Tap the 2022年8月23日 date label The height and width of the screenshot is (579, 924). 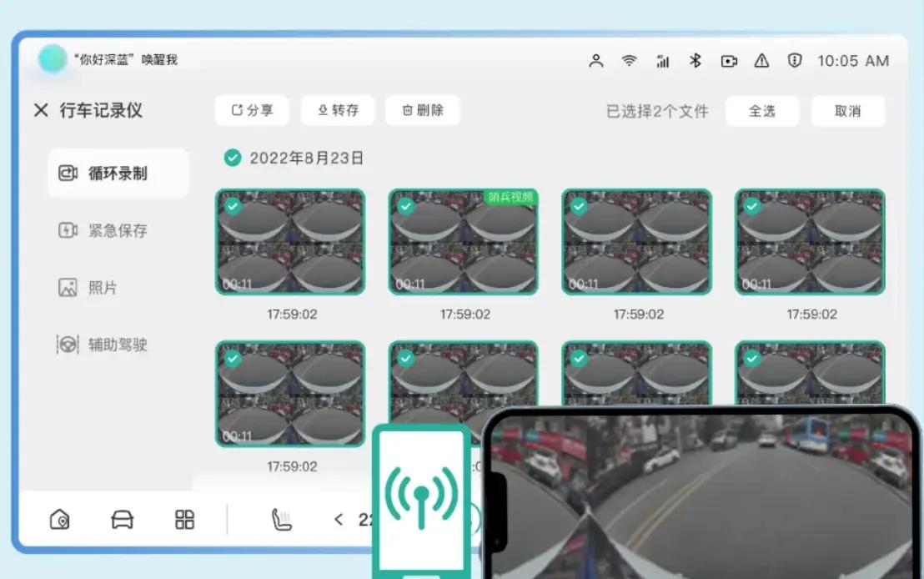(x=306, y=158)
